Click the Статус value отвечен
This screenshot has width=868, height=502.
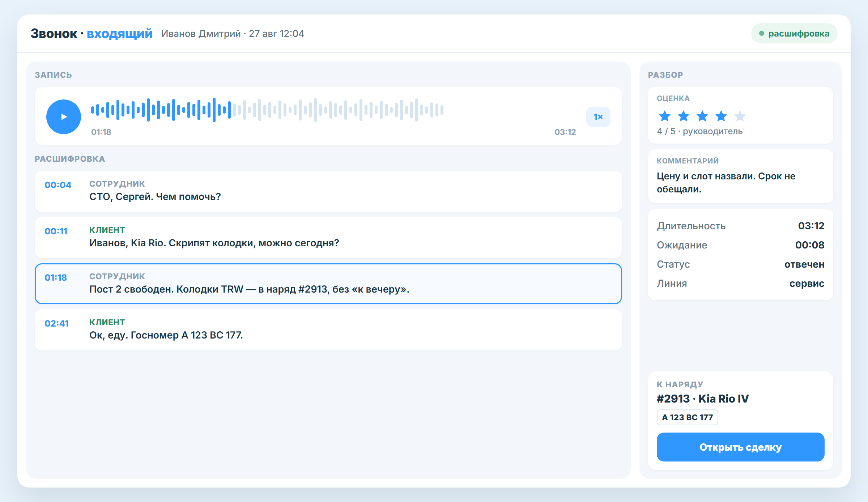804,264
